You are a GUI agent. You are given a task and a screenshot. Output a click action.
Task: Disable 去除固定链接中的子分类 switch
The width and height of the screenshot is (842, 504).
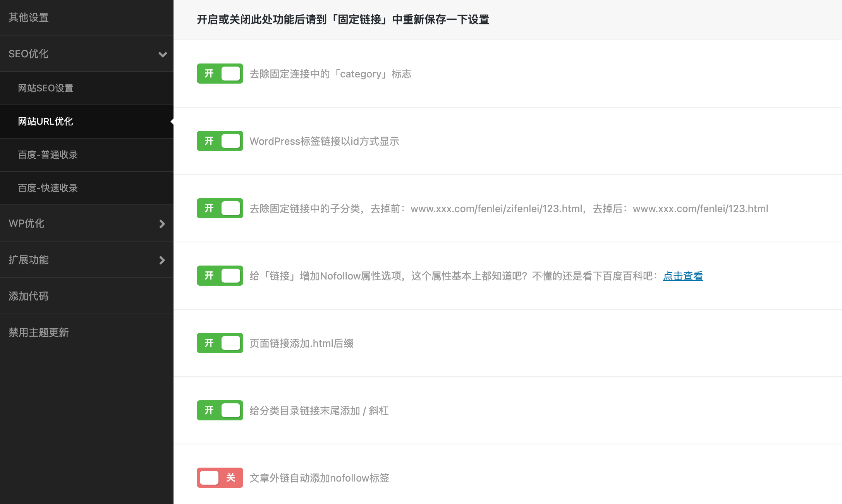tap(220, 208)
